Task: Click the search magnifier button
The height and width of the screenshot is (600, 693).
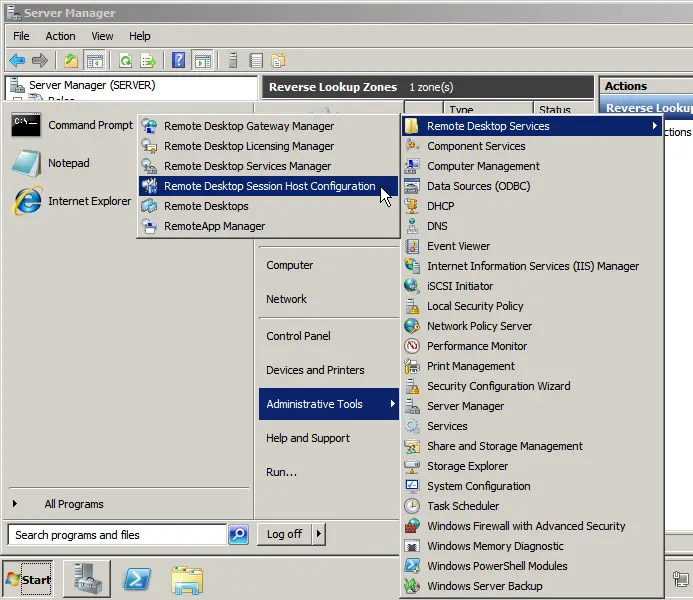Action: click(238, 535)
